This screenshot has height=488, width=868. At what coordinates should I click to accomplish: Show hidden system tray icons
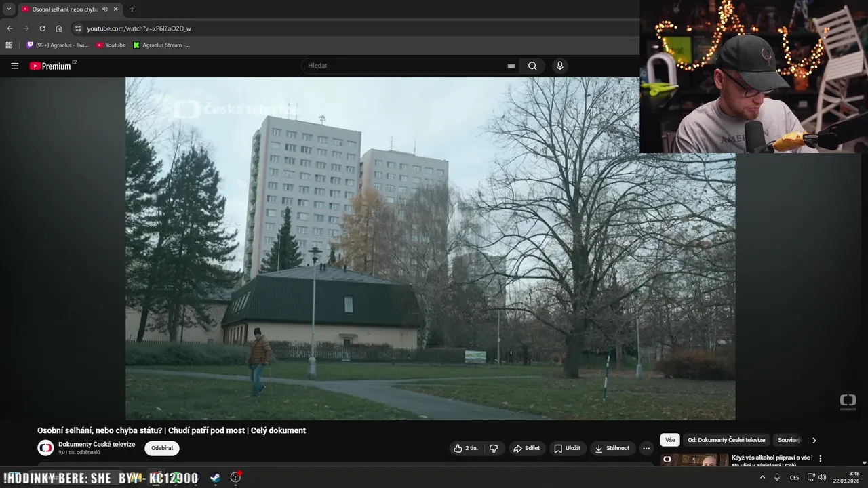click(x=762, y=477)
